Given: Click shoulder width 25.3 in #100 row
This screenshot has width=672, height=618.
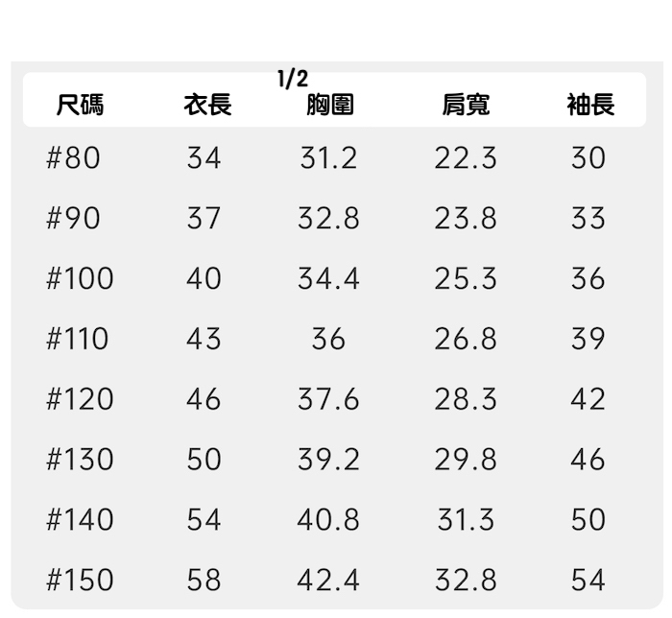Looking at the screenshot, I should [466, 279].
